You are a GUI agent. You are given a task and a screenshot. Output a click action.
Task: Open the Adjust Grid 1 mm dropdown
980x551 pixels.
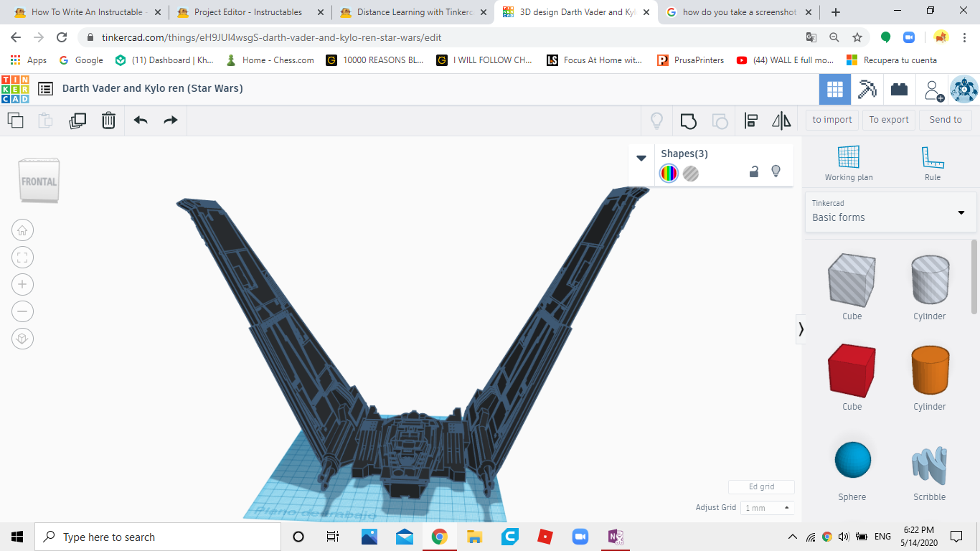(x=768, y=507)
